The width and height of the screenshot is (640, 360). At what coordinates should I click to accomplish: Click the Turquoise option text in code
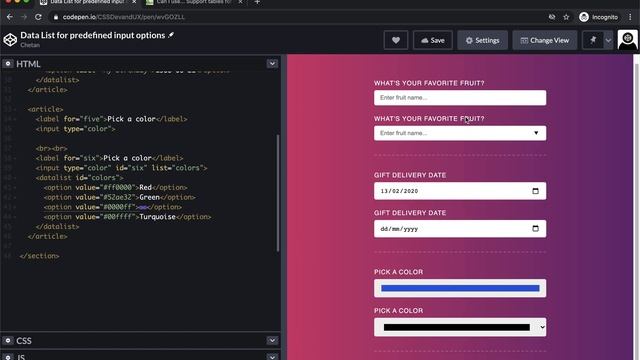(x=157, y=217)
